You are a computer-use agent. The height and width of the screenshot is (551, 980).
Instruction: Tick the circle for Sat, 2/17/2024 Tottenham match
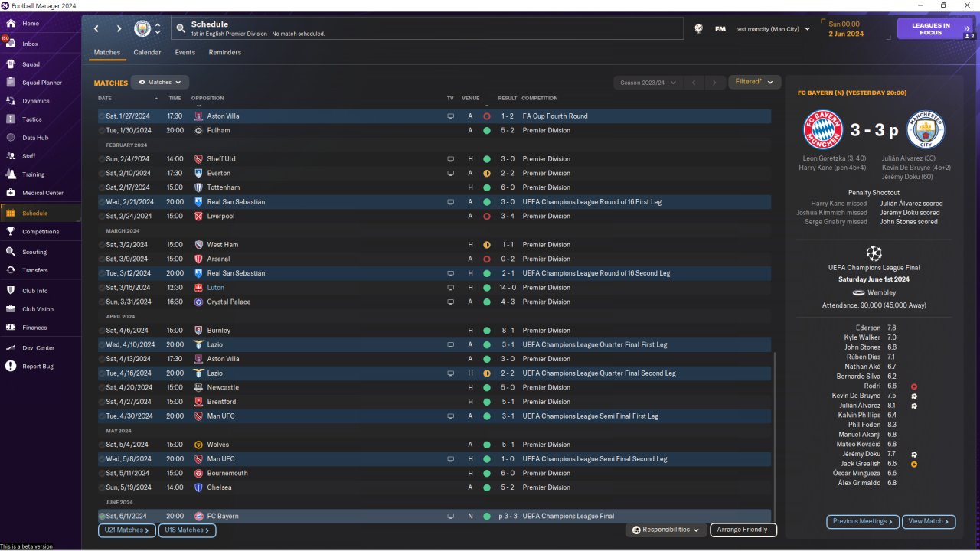coord(102,187)
